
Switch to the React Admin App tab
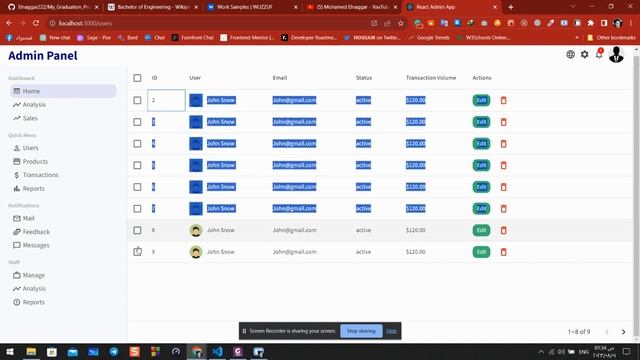(452, 7)
